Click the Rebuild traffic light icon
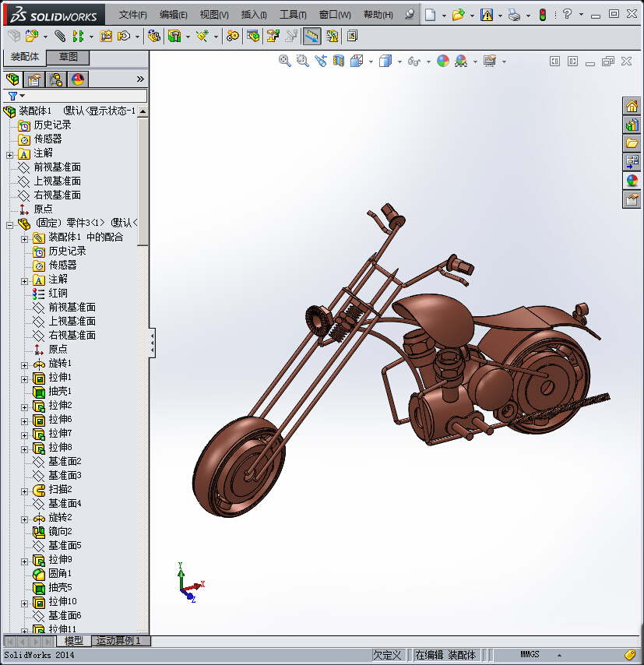644x665 pixels. tap(543, 15)
